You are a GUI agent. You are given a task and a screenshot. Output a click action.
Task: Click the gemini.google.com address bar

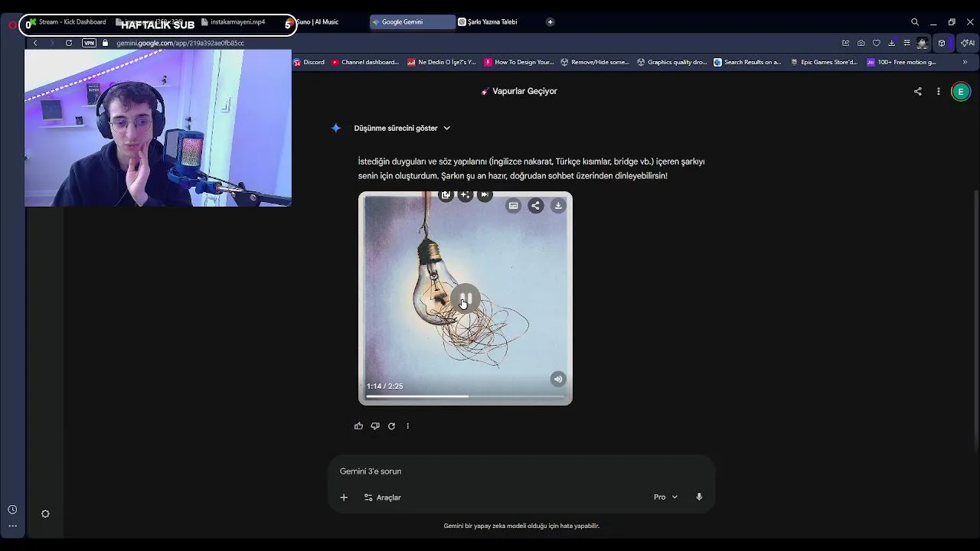pos(180,43)
